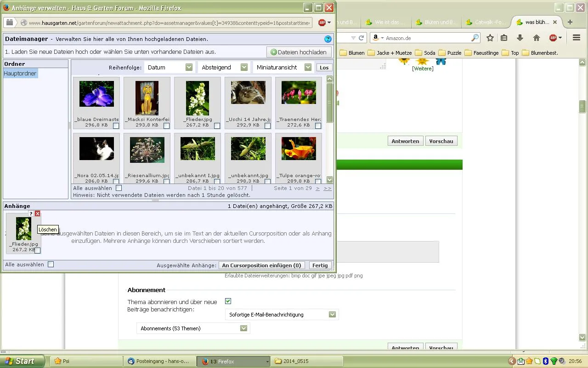Click the Amazon search magnifier icon

(475, 38)
